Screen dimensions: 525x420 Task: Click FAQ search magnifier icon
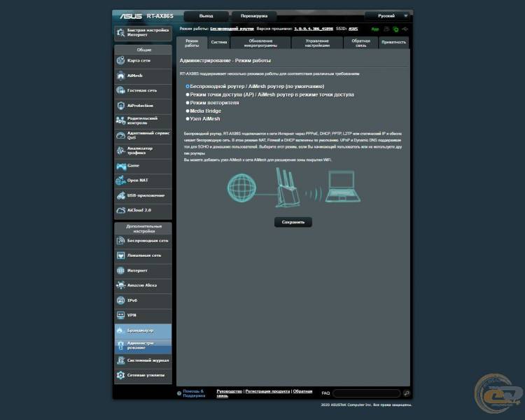coord(407,393)
